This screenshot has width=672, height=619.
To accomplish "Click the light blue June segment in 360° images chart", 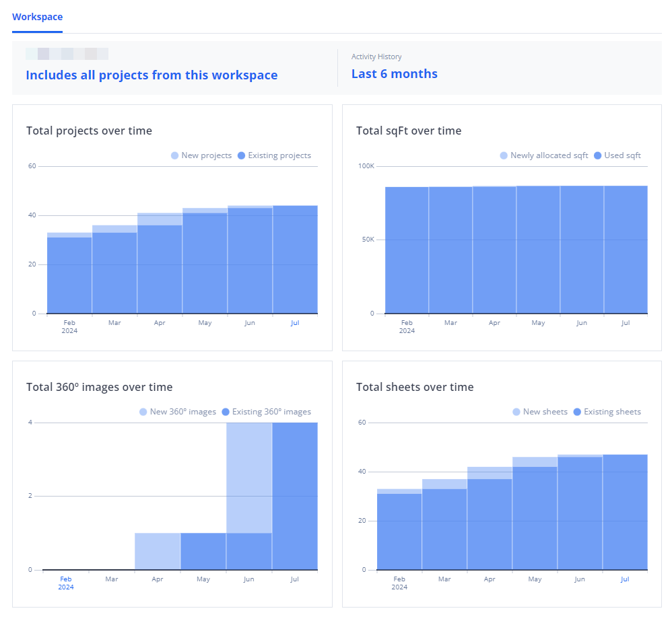I will (248, 478).
